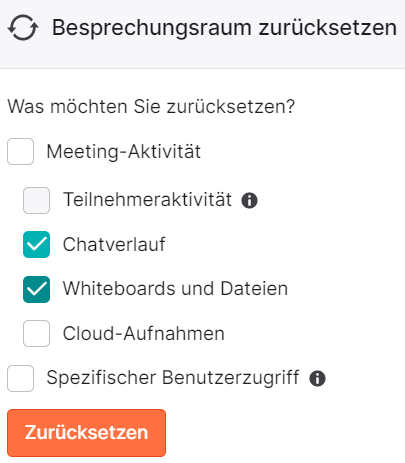Show info tooltip icon for Spezifischer Benutzerzugriff
The height and width of the screenshot is (463, 405).
(317, 378)
